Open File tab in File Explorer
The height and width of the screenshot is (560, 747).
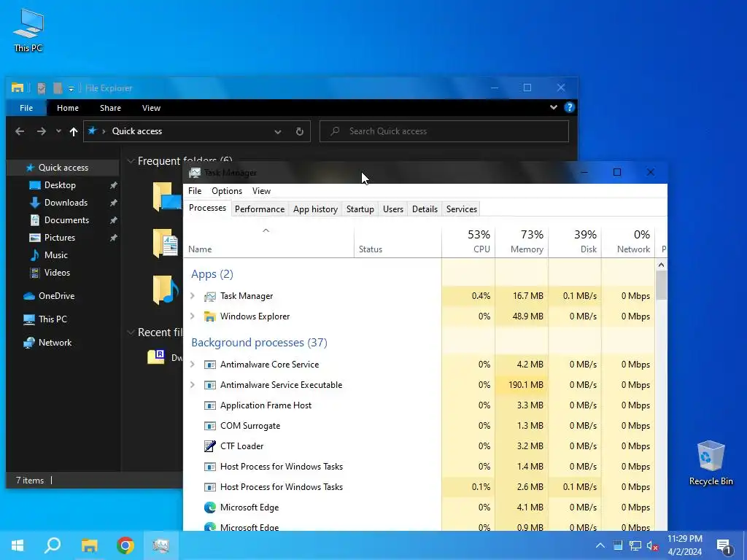[x=26, y=108]
